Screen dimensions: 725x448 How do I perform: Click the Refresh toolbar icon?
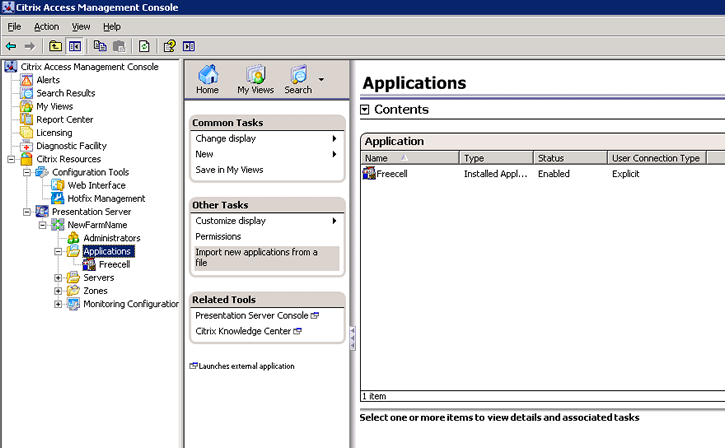tap(144, 46)
